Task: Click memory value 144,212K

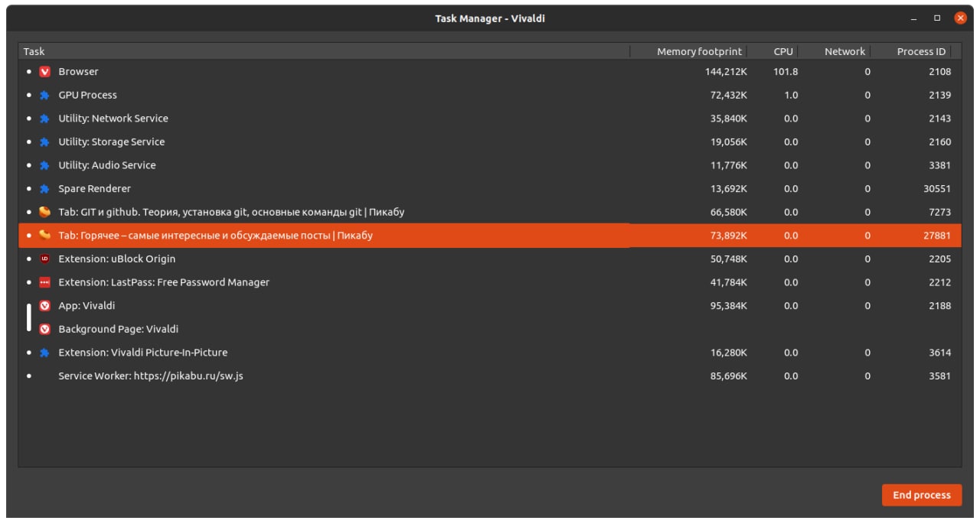Action: [x=726, y=72]
